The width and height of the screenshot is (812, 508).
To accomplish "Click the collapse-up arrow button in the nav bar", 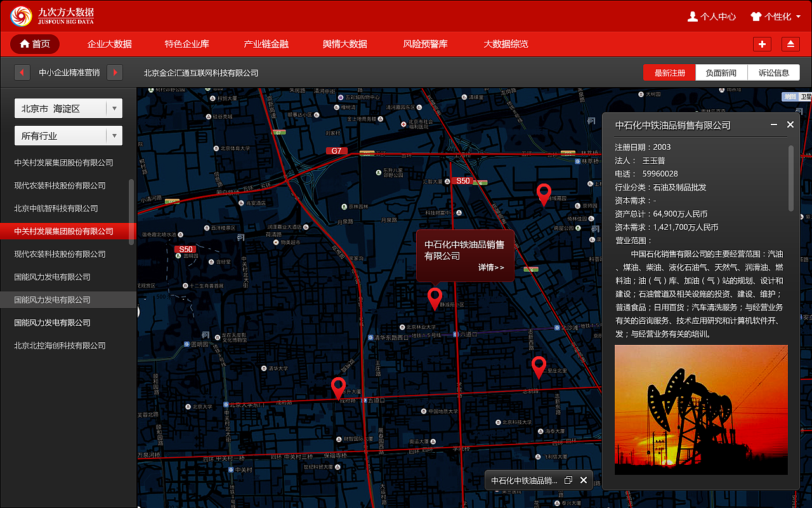I will (790, 44).
